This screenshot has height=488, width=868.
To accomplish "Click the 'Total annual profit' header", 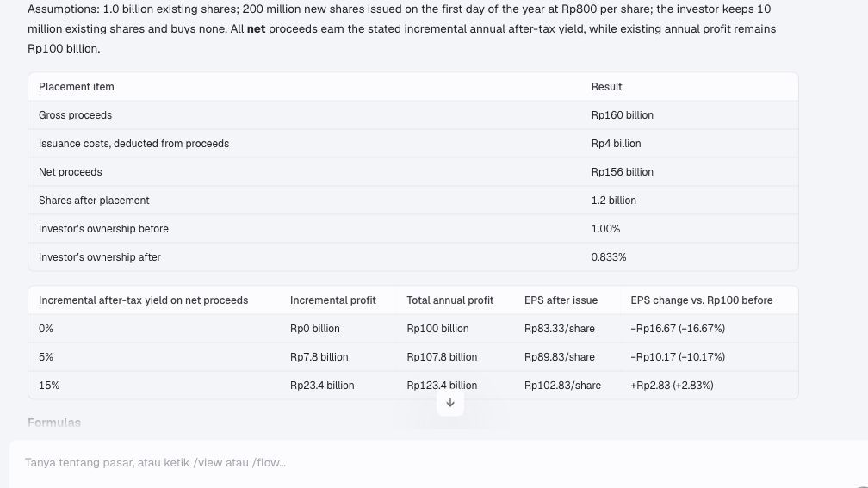I will (x=450, y=300).
